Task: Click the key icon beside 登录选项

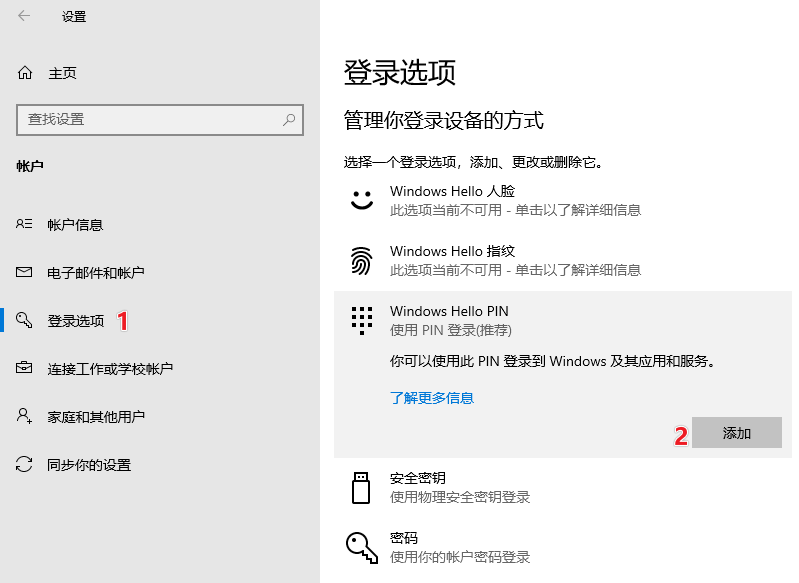Action: pos(24,320)
